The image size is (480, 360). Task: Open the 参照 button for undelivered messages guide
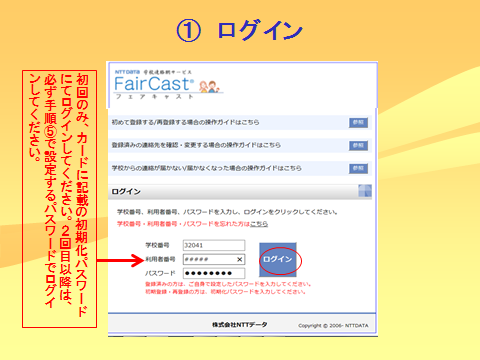pos(358,168)
